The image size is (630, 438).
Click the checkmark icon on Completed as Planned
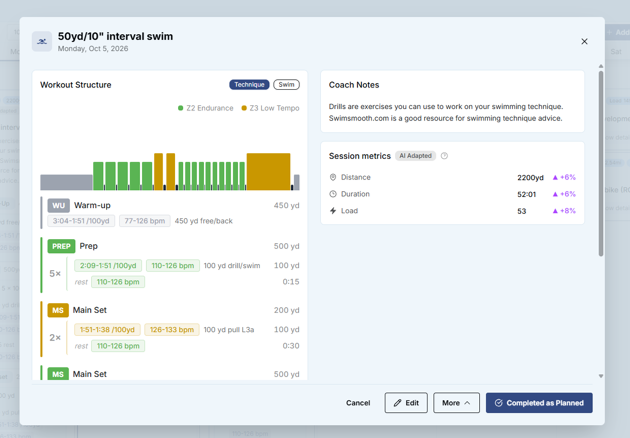[x=499, y=403]
